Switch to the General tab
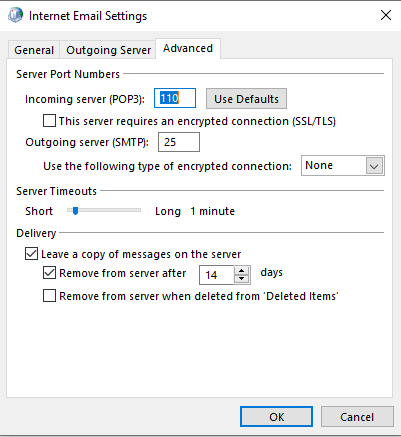 point(34,50)
